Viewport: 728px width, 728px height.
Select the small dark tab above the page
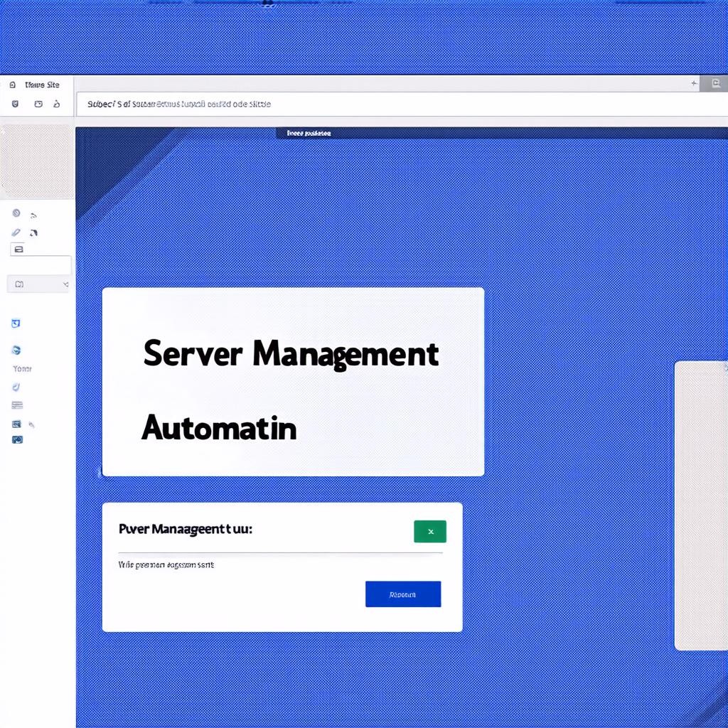coord(309,133)
